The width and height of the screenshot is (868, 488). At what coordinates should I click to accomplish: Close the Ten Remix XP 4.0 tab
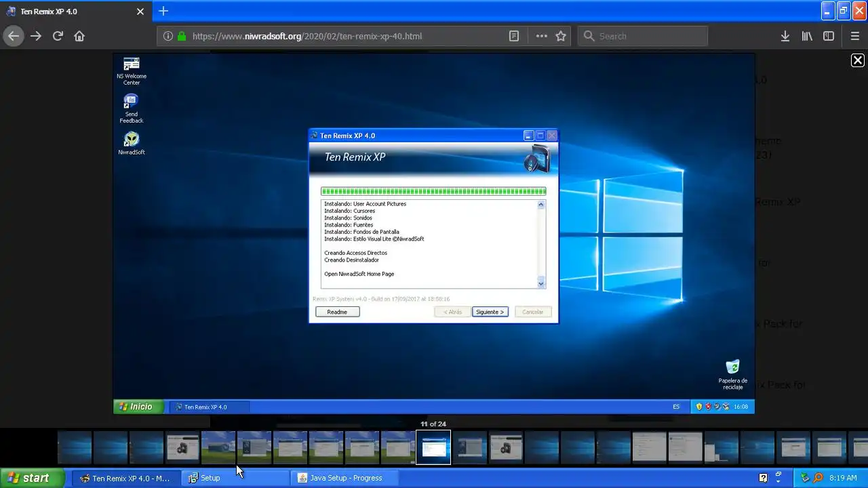point(140,12)
